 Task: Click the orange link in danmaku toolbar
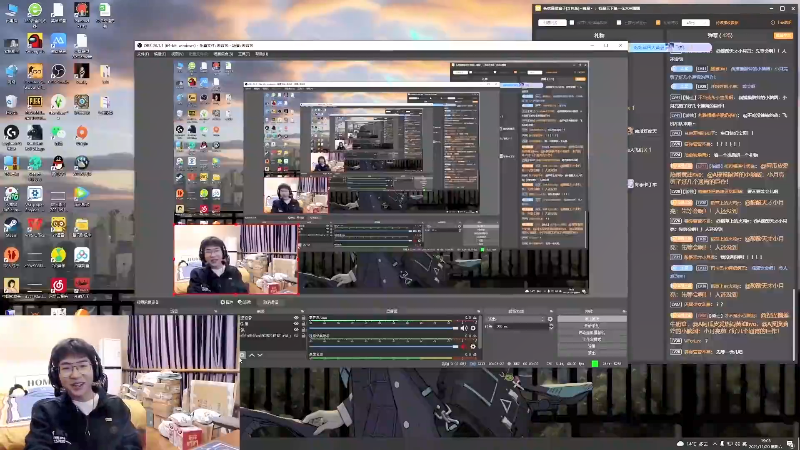(x=727, y=22)
